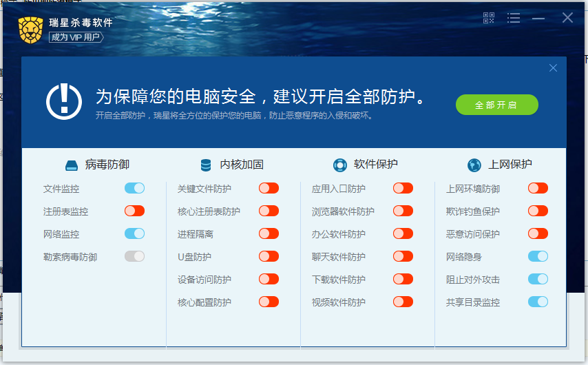Enable the 下载软件防护 toggle
Screen dimensions: 588x365
(403, 279)
